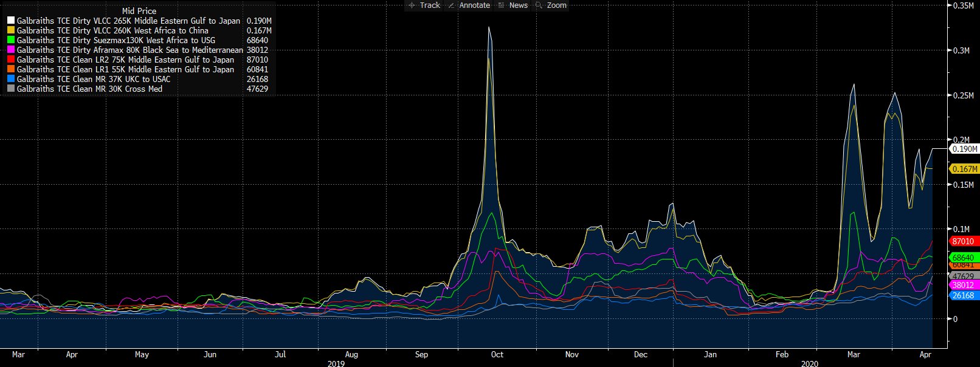
Task: Select the Clean LR1 55K series name
Action: [x=125, y=69]
